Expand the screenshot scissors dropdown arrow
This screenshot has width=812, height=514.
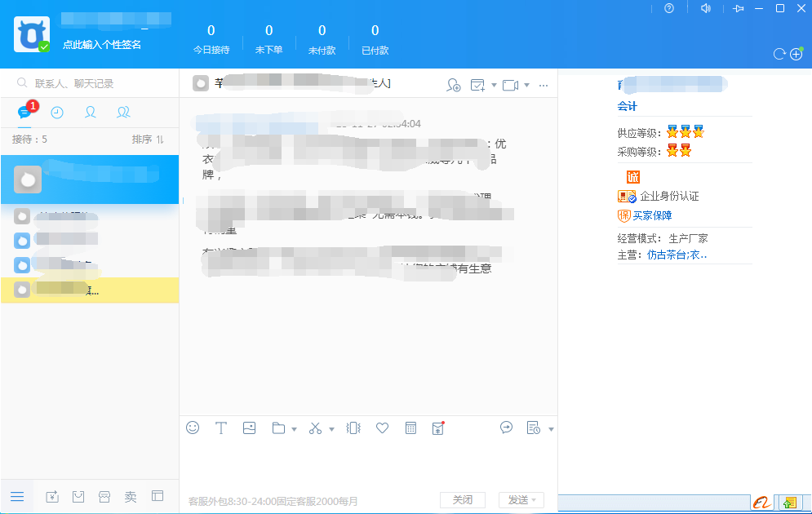tap(332, 429)
